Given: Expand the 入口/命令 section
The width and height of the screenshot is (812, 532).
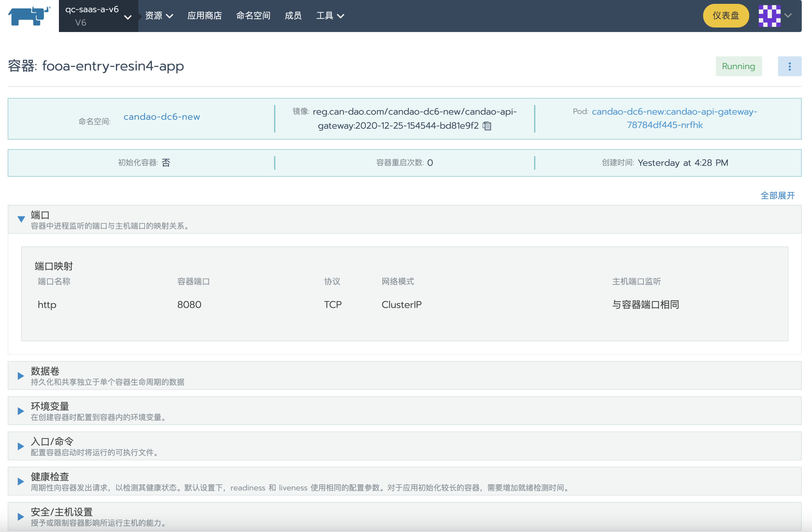Looking at the screenshot, I should click(21, 446).
